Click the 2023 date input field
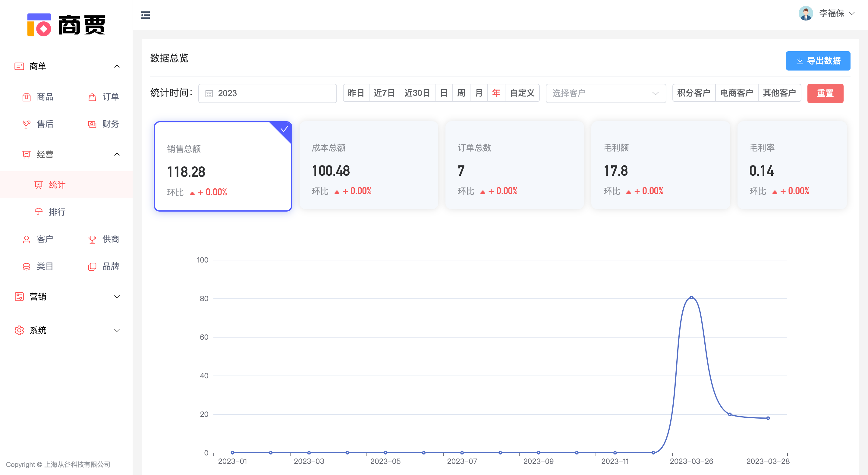 (268, 93)
